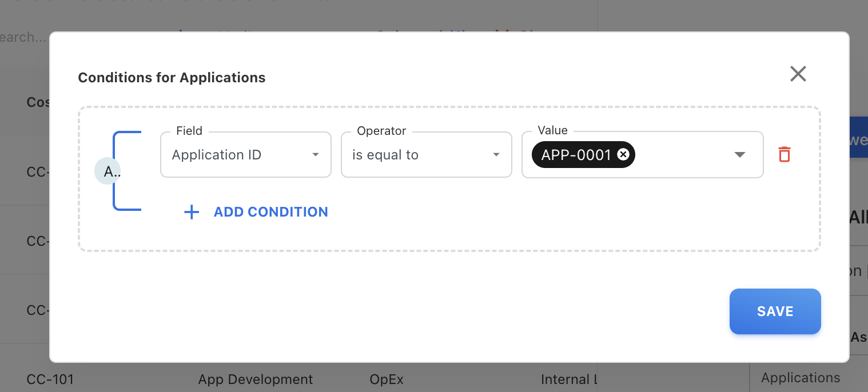Click the plus icon beside Add Condition
This screenshot has height=392, width=868.
pyautogui.click(x=192, y=213)
